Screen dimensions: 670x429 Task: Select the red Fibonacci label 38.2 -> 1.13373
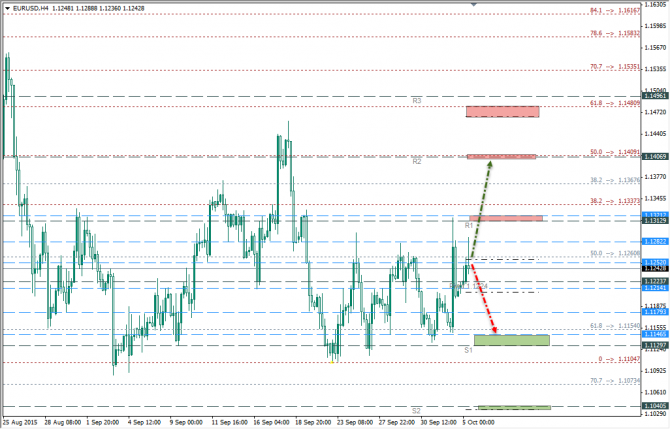coord(615,201)
